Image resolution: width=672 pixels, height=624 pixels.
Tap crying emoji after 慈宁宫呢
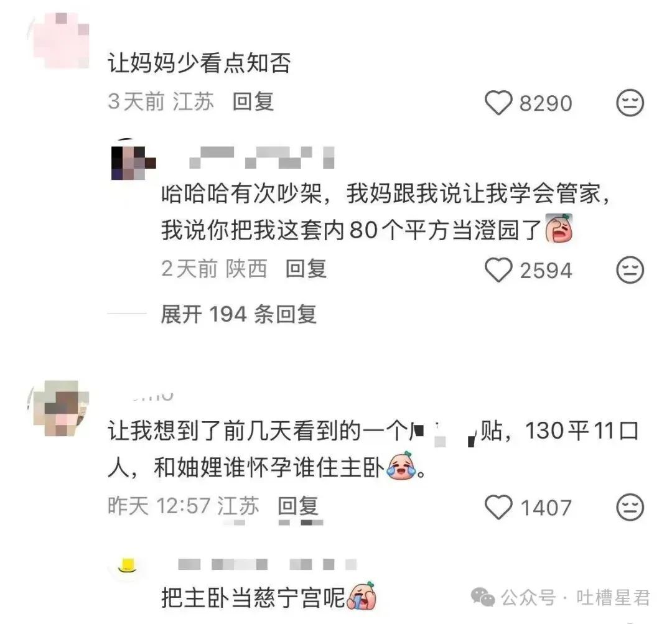tap(362, 597)
